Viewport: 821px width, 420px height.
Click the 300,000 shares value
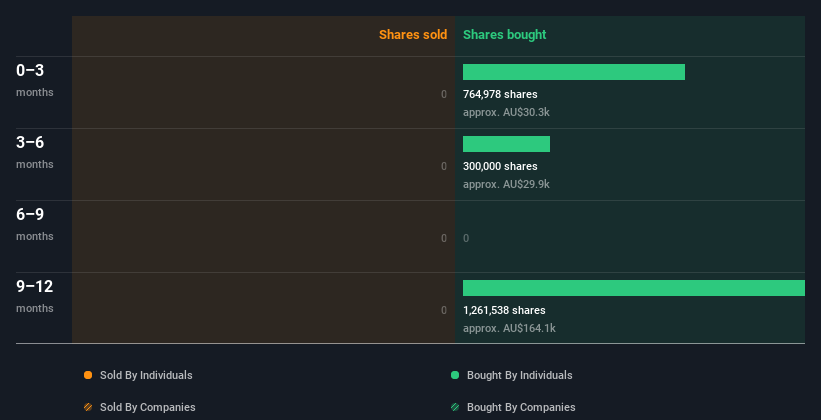[500, 166]
